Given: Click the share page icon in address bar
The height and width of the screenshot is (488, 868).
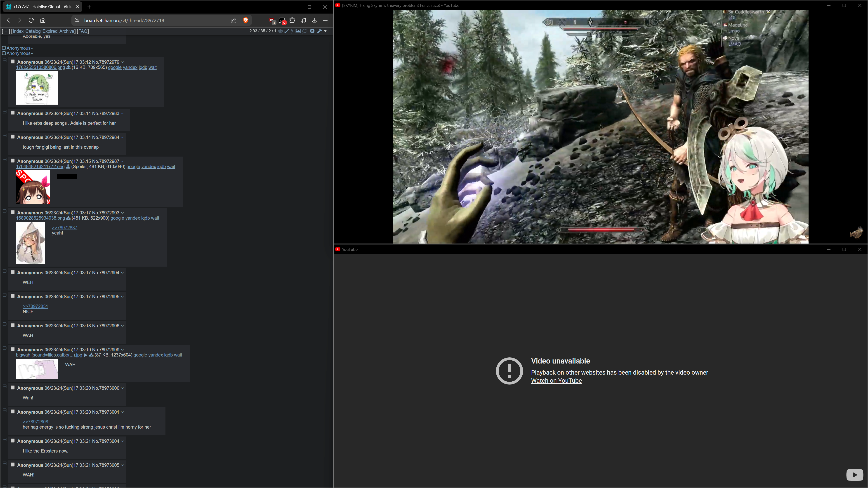Looking at the screenshot, I should point(233,20).
